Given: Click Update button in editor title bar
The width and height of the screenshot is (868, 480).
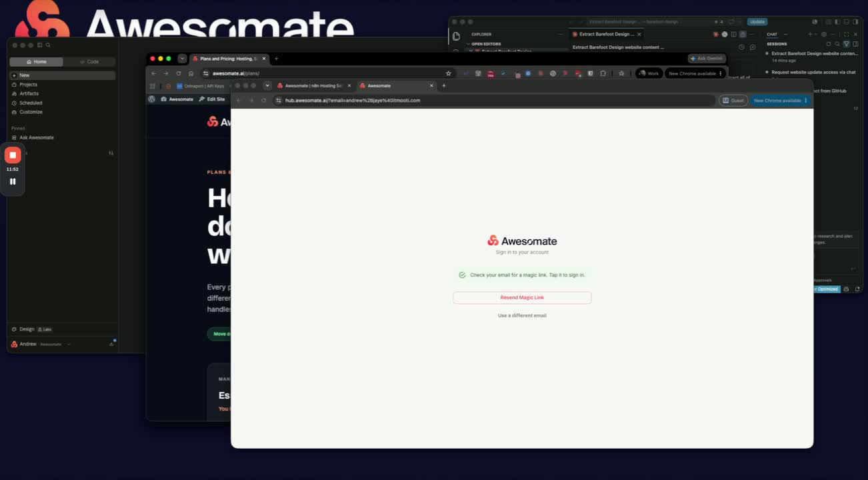Looking at the screenshot, I should (x=757, y=22).
